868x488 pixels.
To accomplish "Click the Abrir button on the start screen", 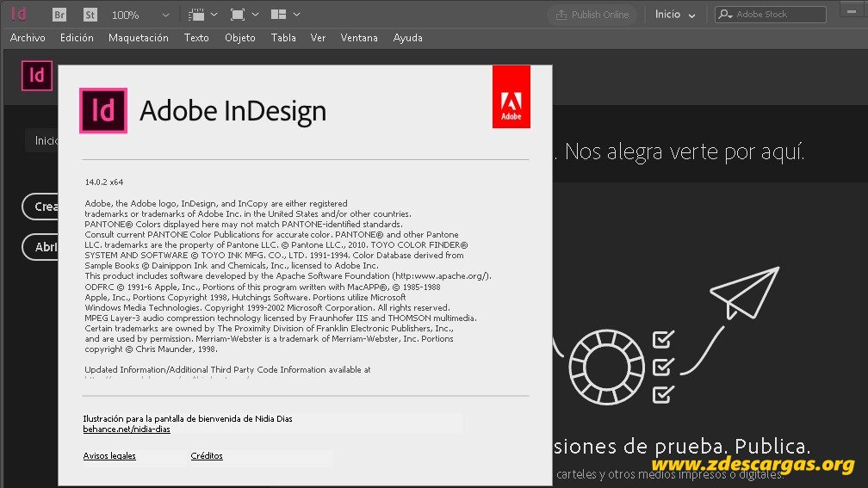I will (x=40, y=247).
